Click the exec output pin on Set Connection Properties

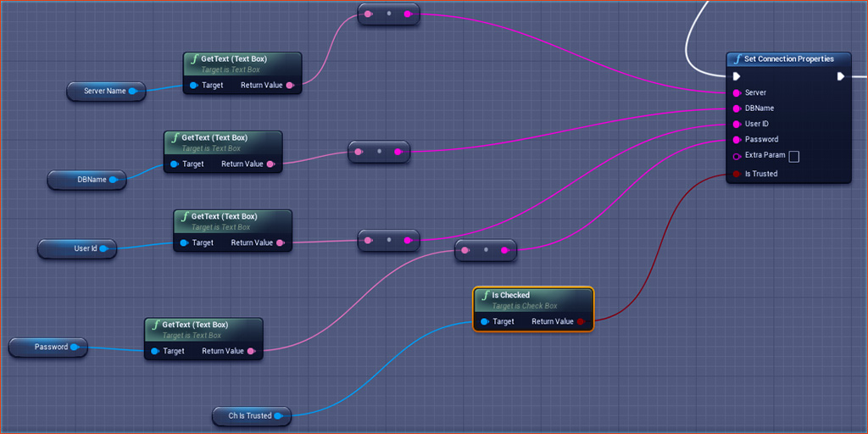click(840, 76)
